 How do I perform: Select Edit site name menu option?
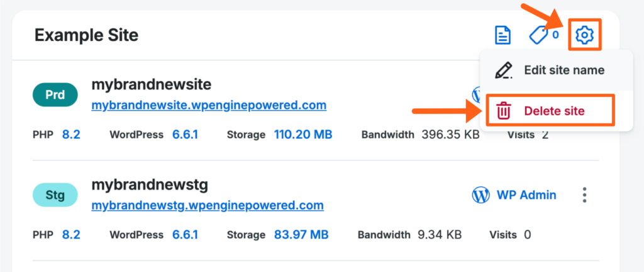563,71
